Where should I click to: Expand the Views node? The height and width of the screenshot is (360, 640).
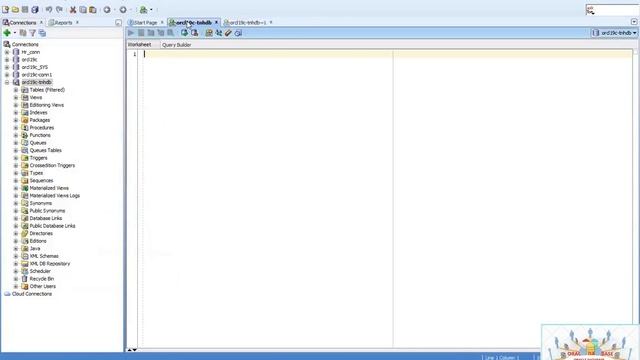(16, 98)
